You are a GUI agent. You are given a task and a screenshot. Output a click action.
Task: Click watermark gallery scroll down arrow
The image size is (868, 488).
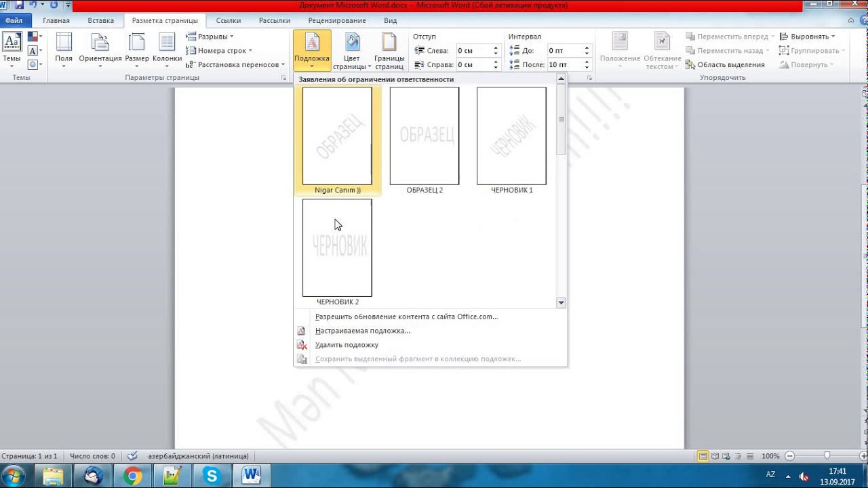click(561, 303)
